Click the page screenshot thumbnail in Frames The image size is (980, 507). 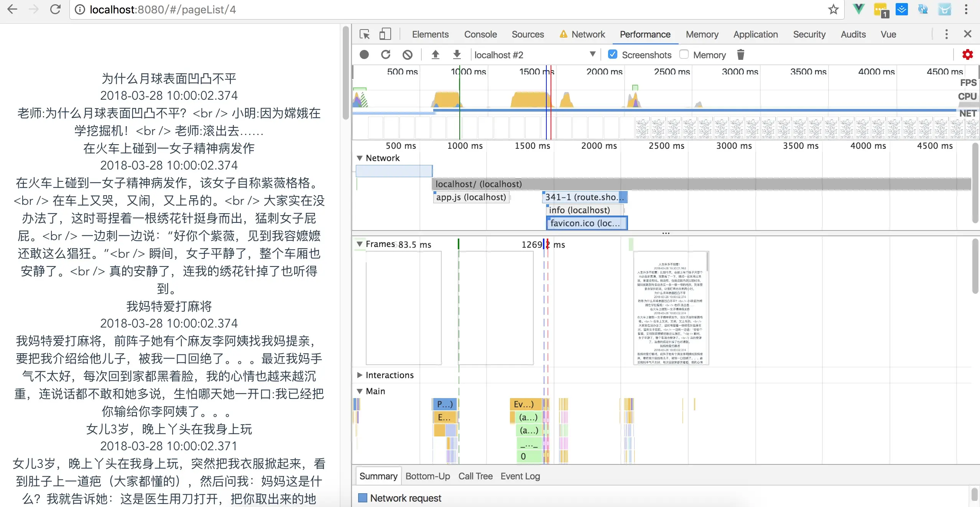click(x=671, y=308)
